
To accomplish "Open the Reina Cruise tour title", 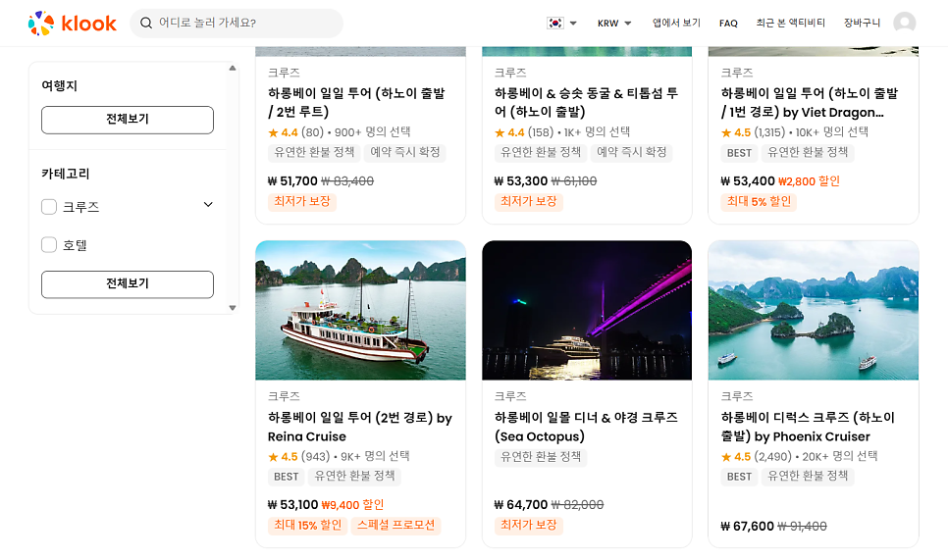I will [x=360, y=427].
